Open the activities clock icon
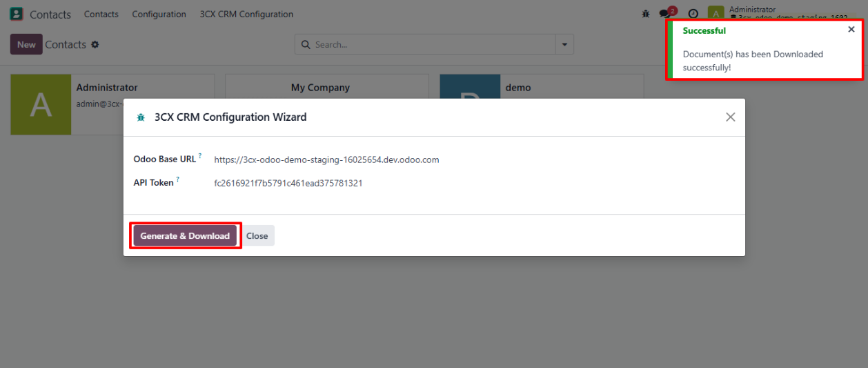 (x=693, y=14)
